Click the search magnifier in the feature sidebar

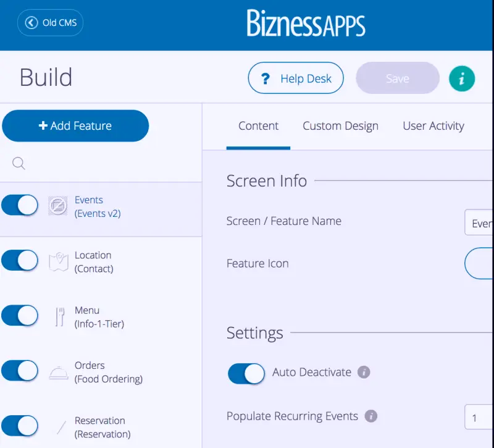coord(18,163)
